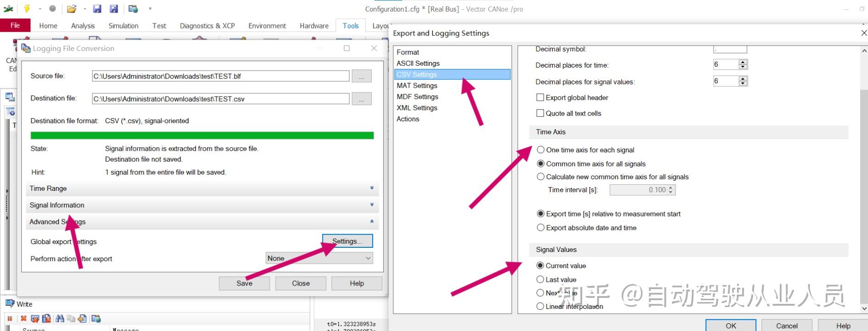Click the document with red X icon in Write toolbar
868x331 pixels.
point(46,319)
